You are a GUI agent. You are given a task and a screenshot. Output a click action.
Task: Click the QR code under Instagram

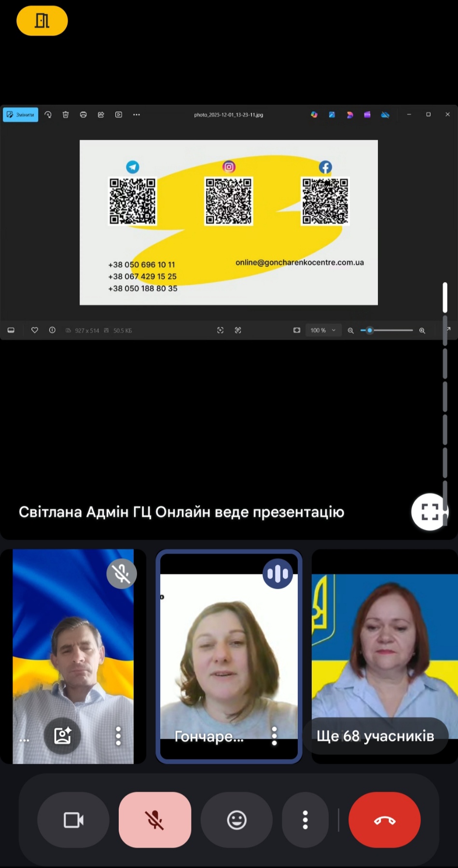coord(229,201)
